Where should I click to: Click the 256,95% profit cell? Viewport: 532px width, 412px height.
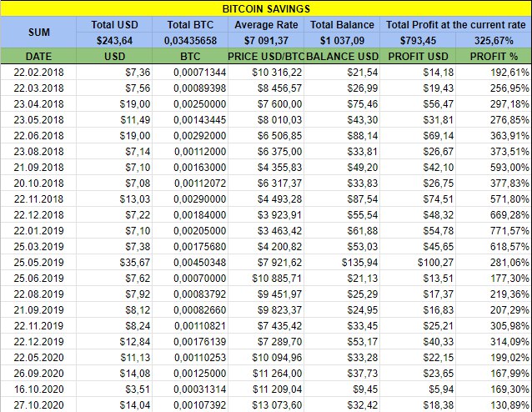pos(494,88)
